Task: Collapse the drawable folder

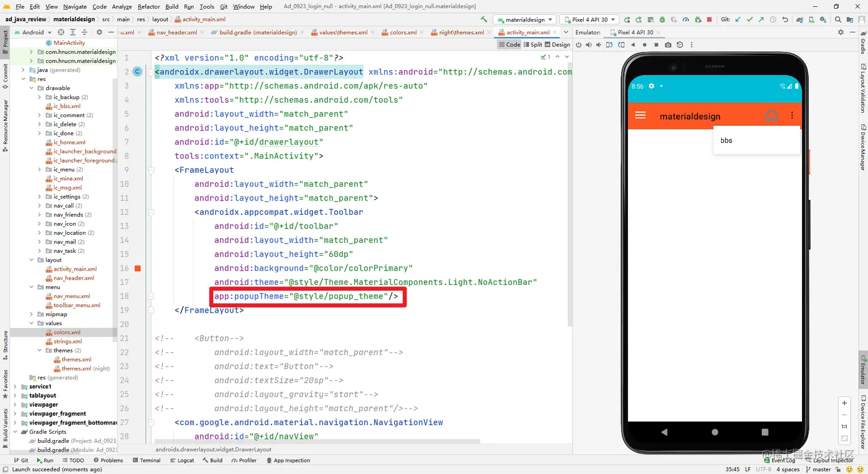Action: (32, 88)
